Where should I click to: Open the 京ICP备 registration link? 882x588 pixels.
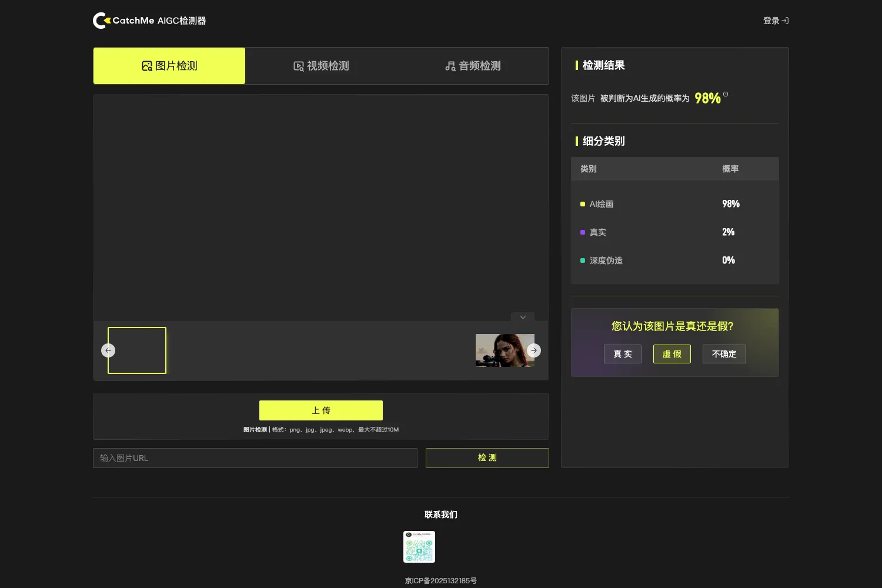pyautogui.click(x=441, y=580)
